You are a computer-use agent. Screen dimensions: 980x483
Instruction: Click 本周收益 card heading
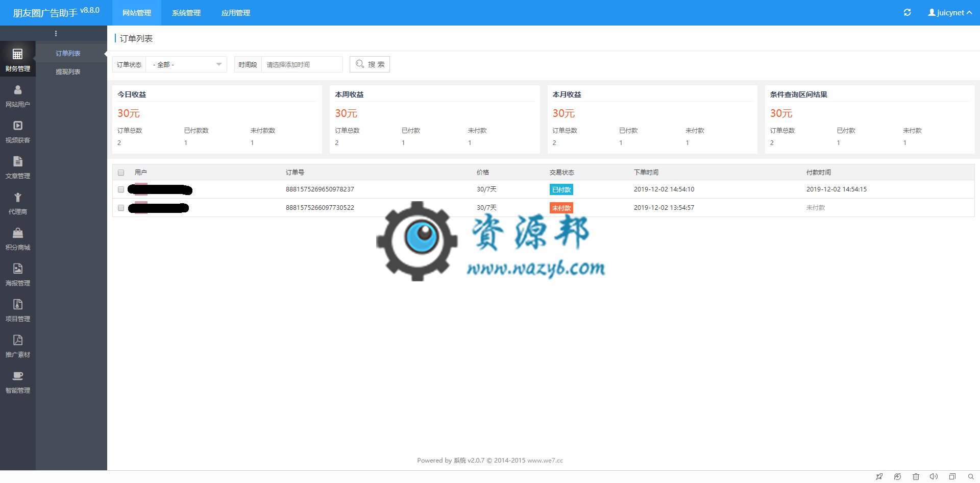(x=349, y=94)
